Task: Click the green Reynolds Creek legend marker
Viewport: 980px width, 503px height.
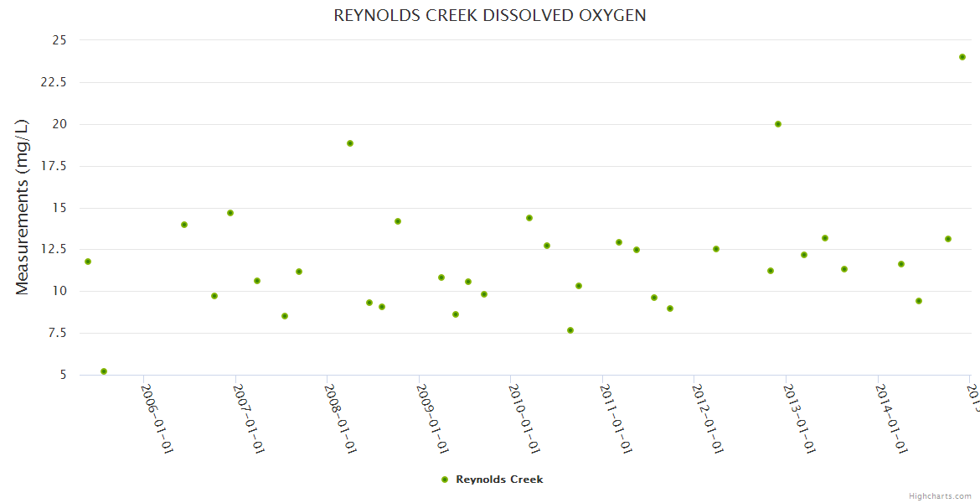Action: (x=445, y=480)
